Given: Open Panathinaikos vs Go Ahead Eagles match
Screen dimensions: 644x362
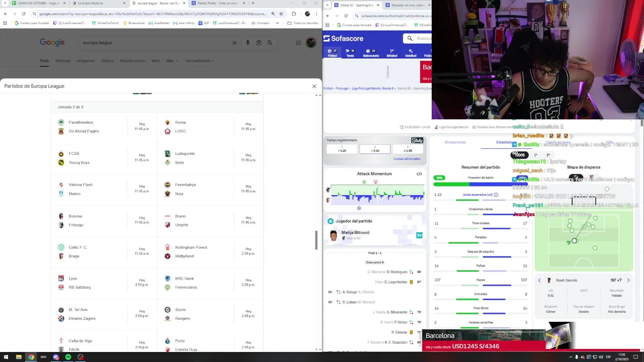Looking at the screenshot, I should [104, 127].
